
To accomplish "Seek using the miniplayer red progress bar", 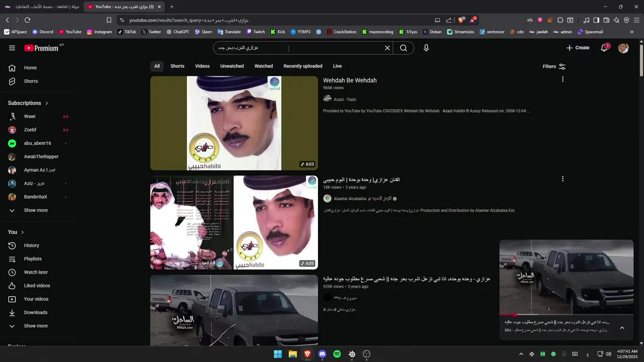I will 567,315.
